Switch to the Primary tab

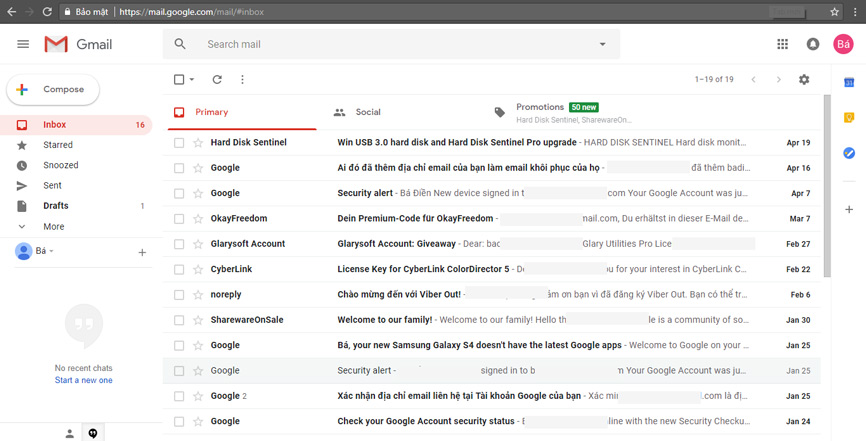pyautogui.click(x=242, y=112)
